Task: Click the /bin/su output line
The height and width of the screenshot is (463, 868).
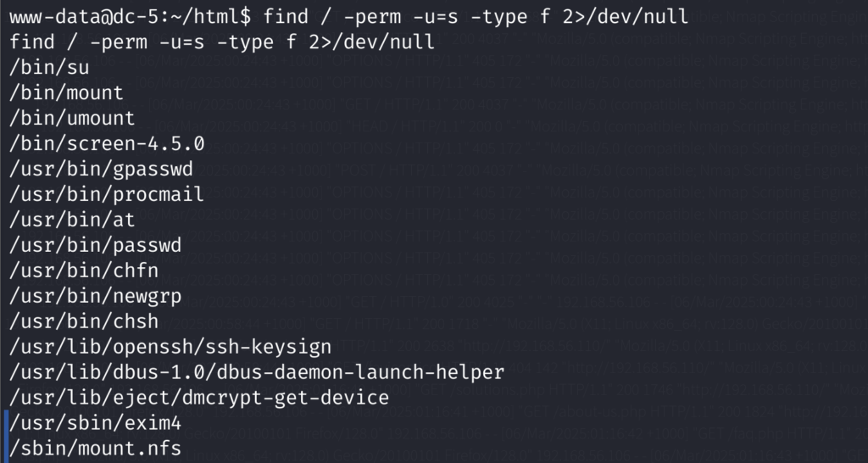Action: [x=49, y=68]
